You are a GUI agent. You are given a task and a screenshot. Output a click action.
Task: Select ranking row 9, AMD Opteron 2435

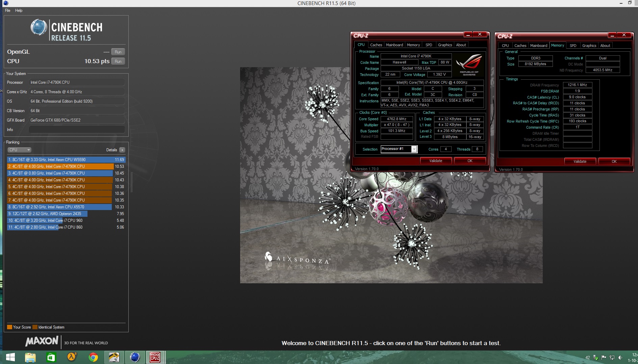coord(66,214)
